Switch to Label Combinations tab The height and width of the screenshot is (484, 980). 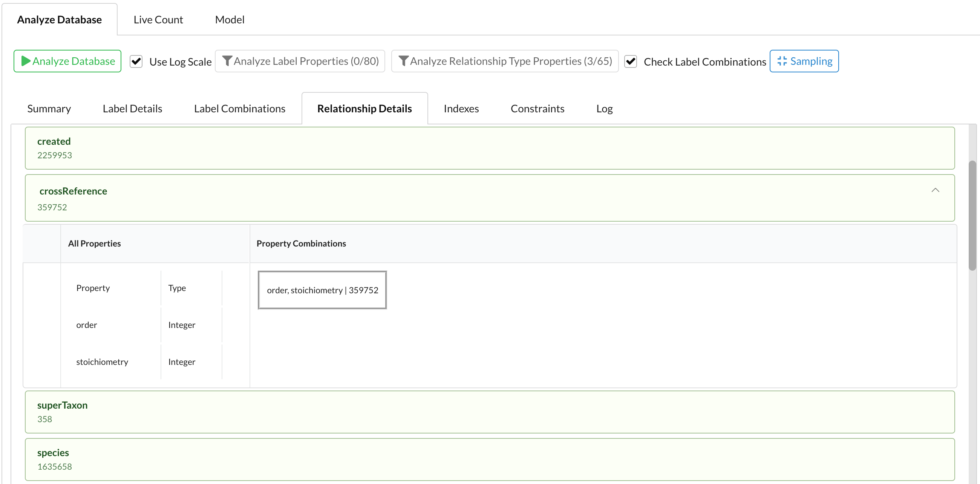tap(240, 109)
